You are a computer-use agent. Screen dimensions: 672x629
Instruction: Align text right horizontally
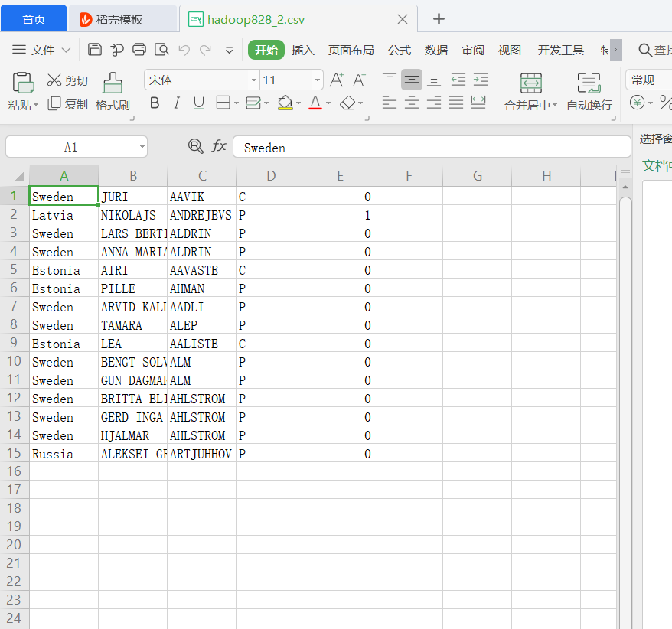coord(434,103)
